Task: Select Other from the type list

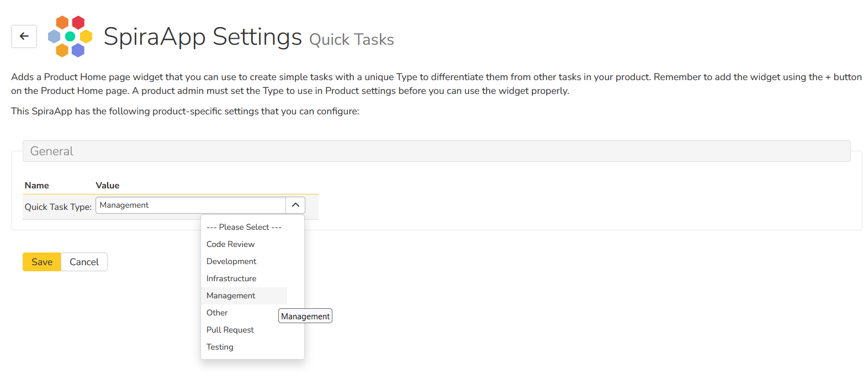Action: pos(217,313)
